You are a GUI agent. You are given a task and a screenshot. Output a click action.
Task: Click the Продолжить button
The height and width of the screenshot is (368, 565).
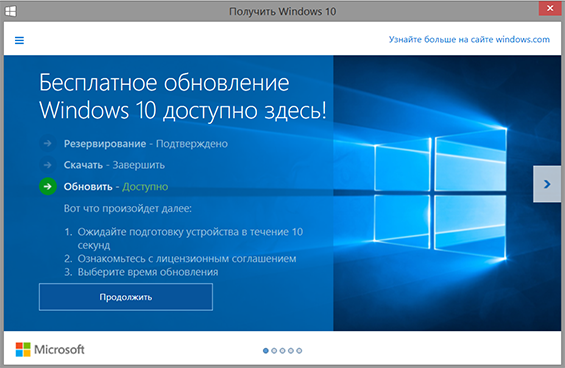(x=126, y=297)
